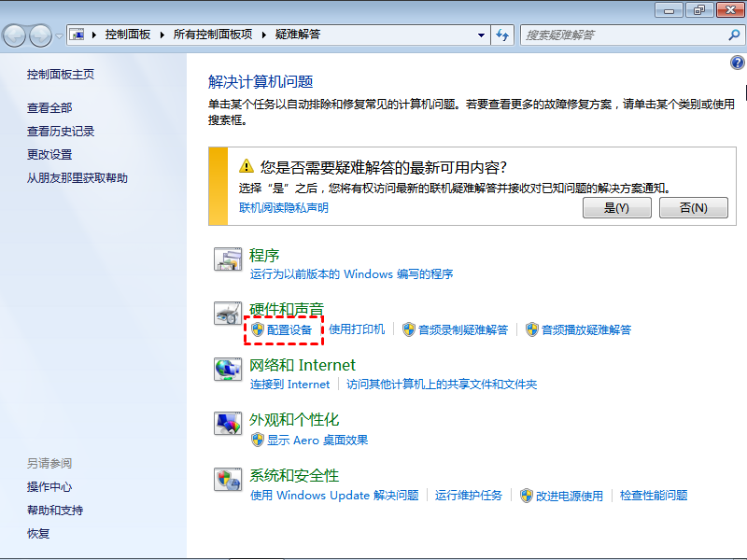Open help via the question mark icon
Viewport: 747px width, 560px height.
coord(738,62)
